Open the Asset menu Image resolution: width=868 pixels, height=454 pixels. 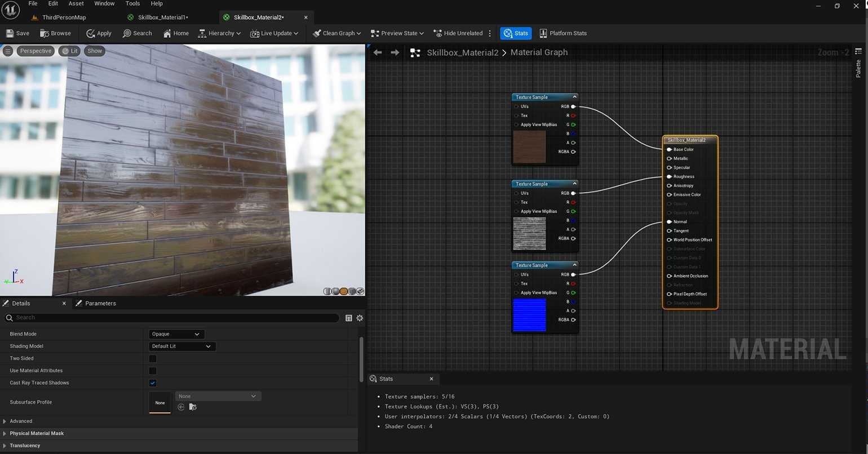(76, 3)
